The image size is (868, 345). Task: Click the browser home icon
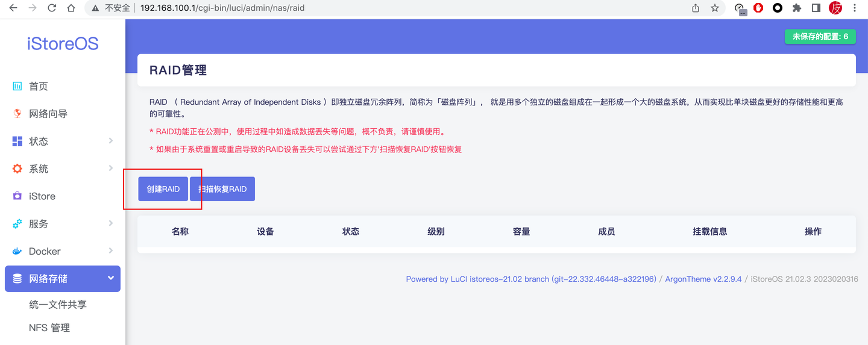pyautogui.click(x=71, y=8)
